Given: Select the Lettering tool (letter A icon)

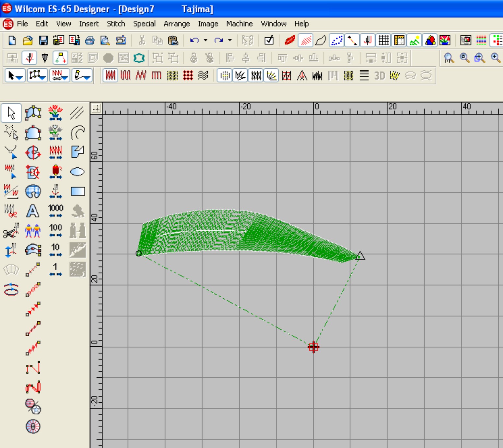Looking at the screenshot, I should (x=32, y=211).
